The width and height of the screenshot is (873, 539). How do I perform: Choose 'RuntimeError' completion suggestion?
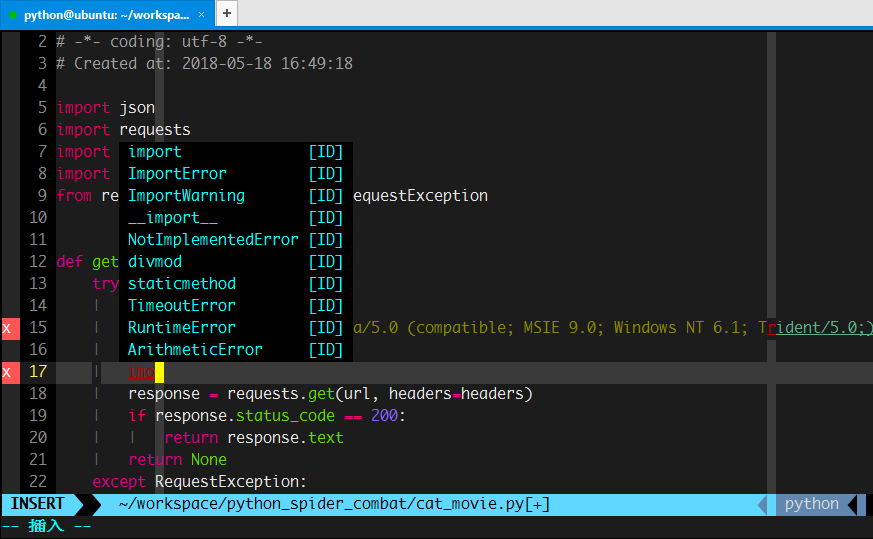coord(236,327)
